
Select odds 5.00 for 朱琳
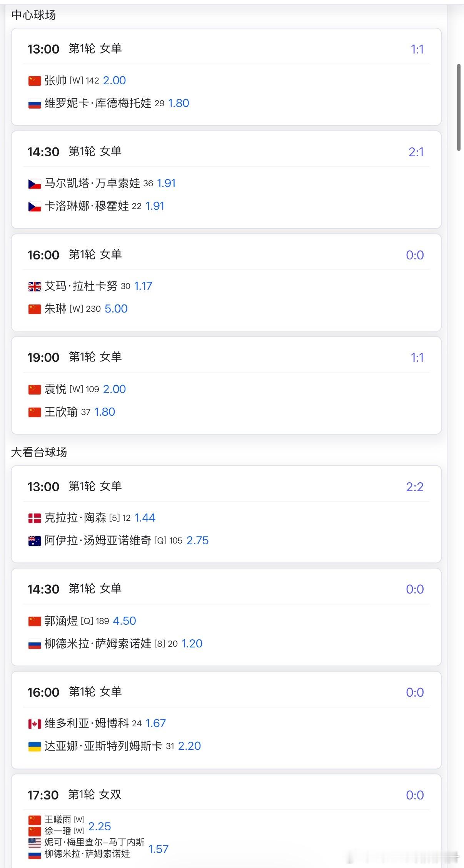pyautogui.click(x=116, y=309)
